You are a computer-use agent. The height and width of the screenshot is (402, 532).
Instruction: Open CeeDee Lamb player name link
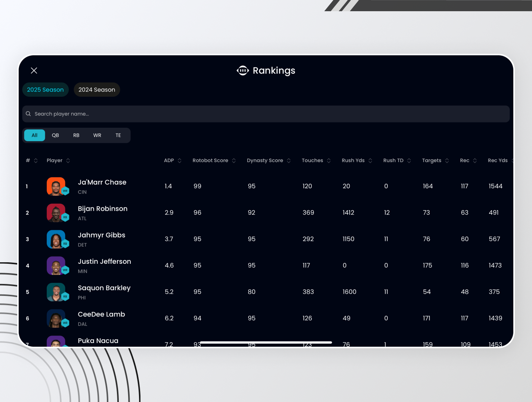pyautogui.click(x=101, y=315)
